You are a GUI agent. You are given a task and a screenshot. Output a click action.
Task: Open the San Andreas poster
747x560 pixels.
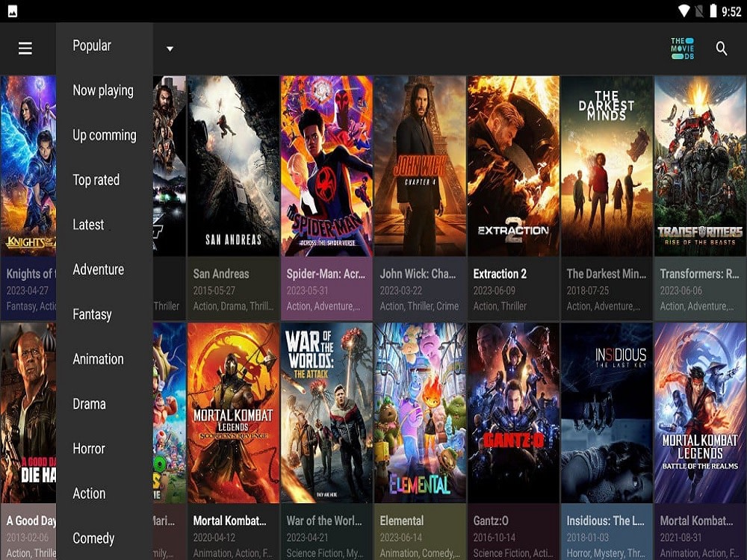[233, 167]
